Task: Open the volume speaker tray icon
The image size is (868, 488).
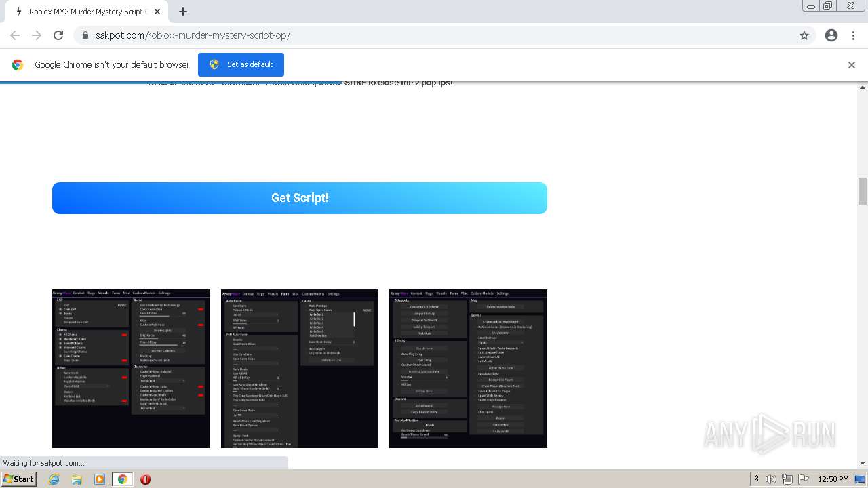Action: pos(771,479)
